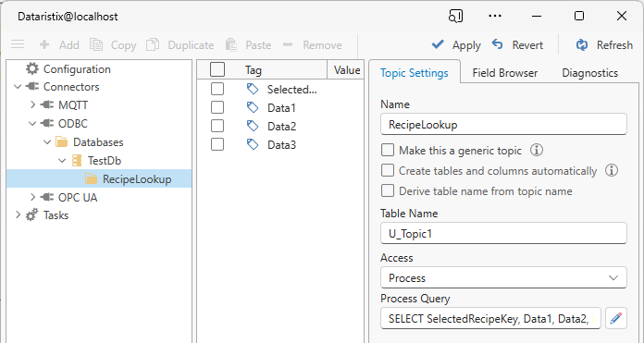Click the Connectors plug icon
The width and height of the screenshot is (644, 343).
tap(32, 87)
